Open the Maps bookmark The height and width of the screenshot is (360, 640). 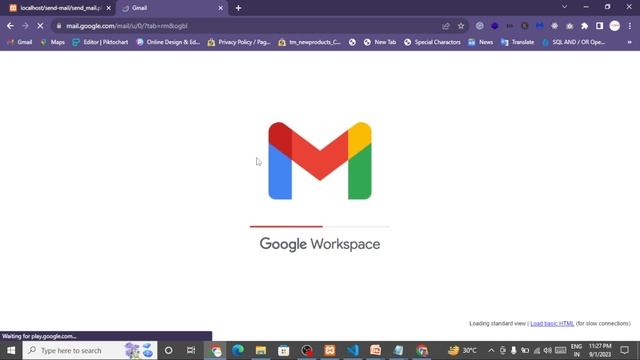coord(53,42)
